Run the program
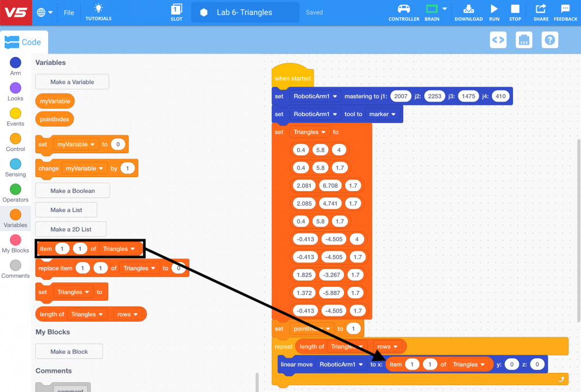Viewport: 581px width, 392px height. (494, 12)
